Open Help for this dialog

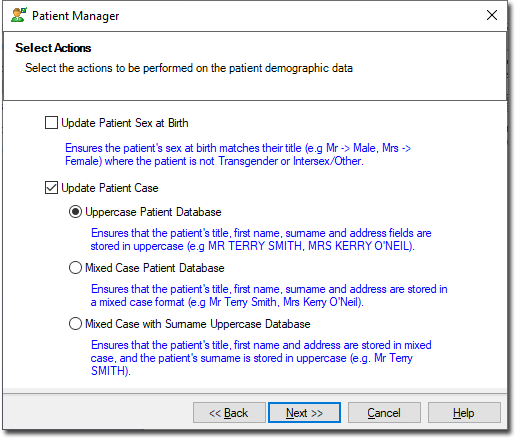coord(464,413)
